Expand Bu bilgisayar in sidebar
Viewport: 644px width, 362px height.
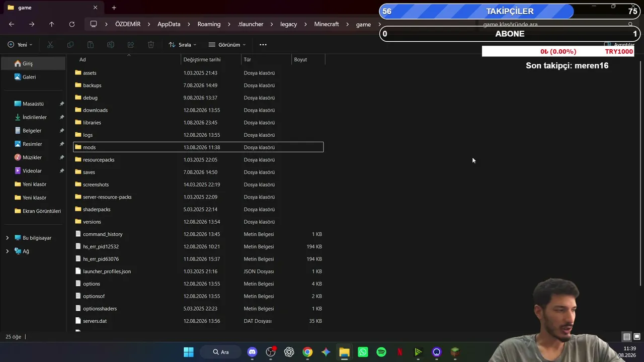click(x=7, y=238)
